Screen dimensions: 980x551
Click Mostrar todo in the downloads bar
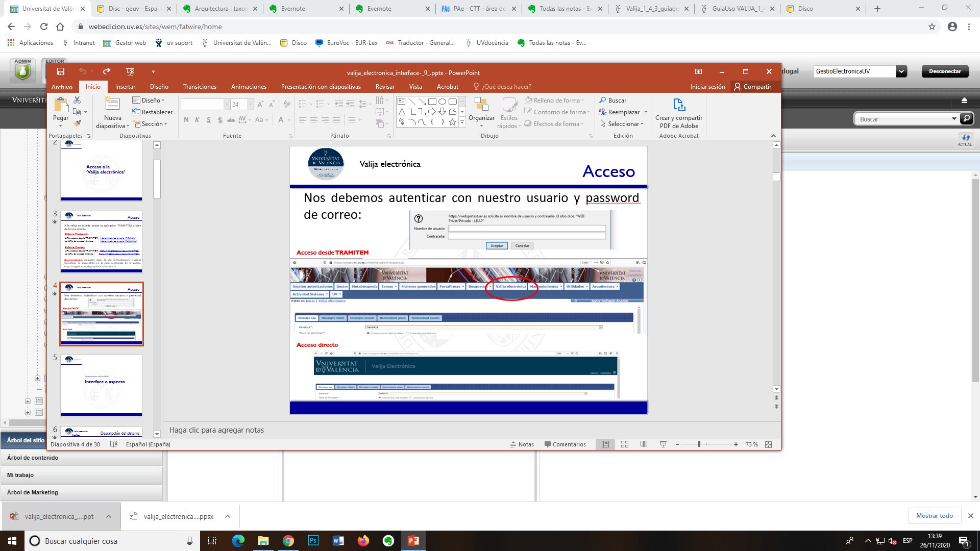(x=934, y=516)
